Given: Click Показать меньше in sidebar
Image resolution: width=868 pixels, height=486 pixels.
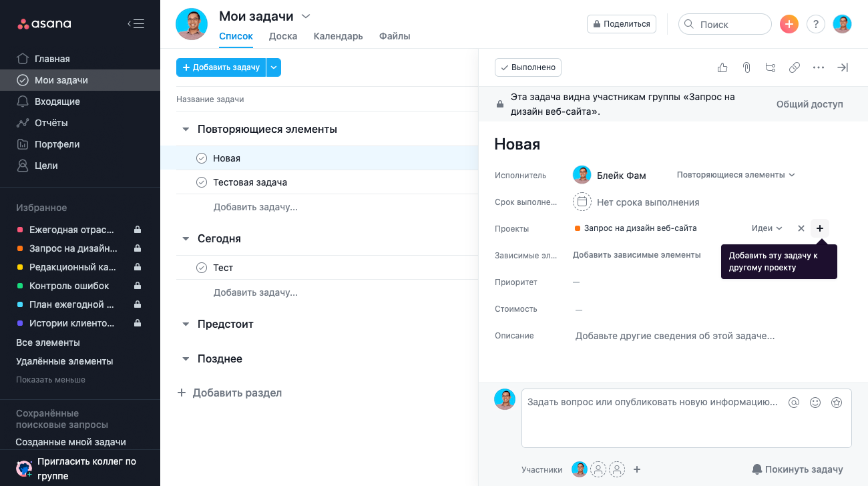Looking at the screenshot, I should [x=51, y=380].
